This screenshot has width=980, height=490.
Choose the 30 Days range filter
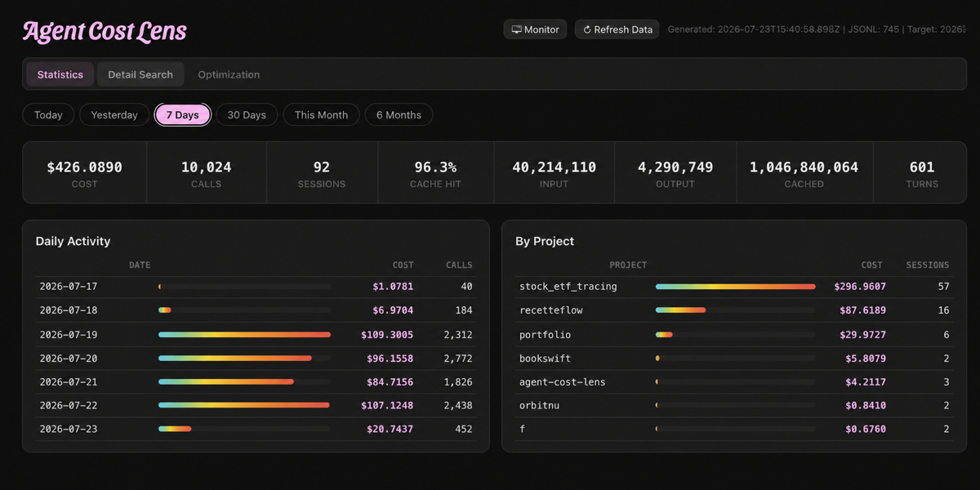click(x=247, y=115)
